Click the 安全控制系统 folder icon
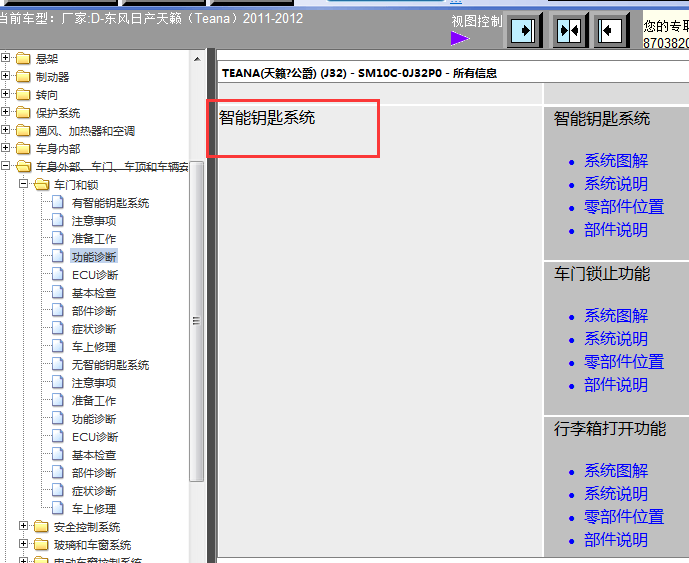Image resolution: width=689 pixels, height=563 pixels. (x=41, y=527)
